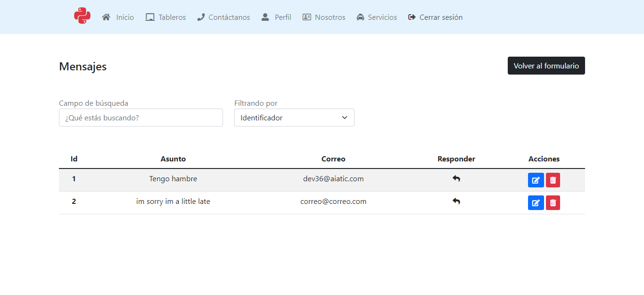The height and width of the screenshot is (295, 644).
Task: Click the red Python logo in navbar
Action: 82,16
